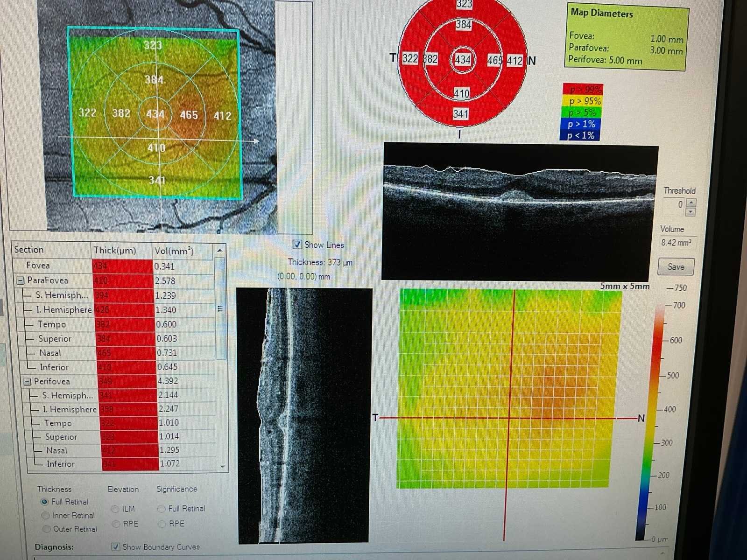
Task: Click into the Threshold value field
Action: pos(674,204)
